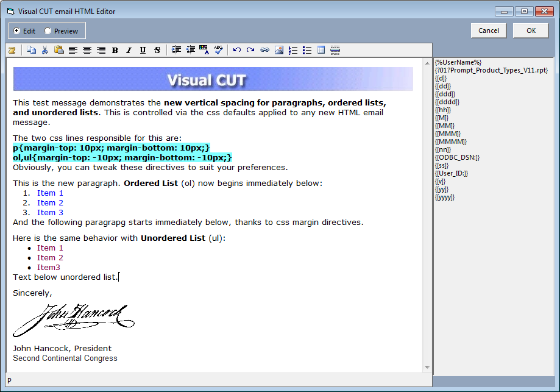Viewport: 560px width, 392px height.
Task: Insert a hyperlink with the chain icon
Action: (x=264, y=50)
